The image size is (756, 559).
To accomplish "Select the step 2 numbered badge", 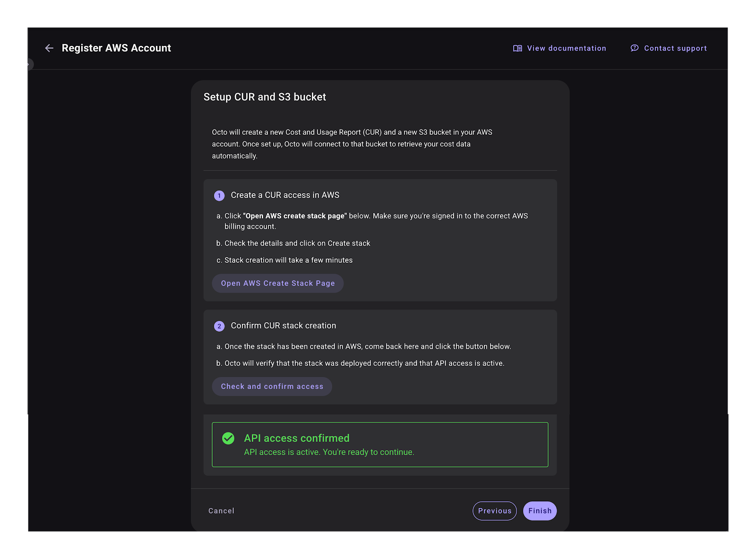I will [x=219, y=326].
